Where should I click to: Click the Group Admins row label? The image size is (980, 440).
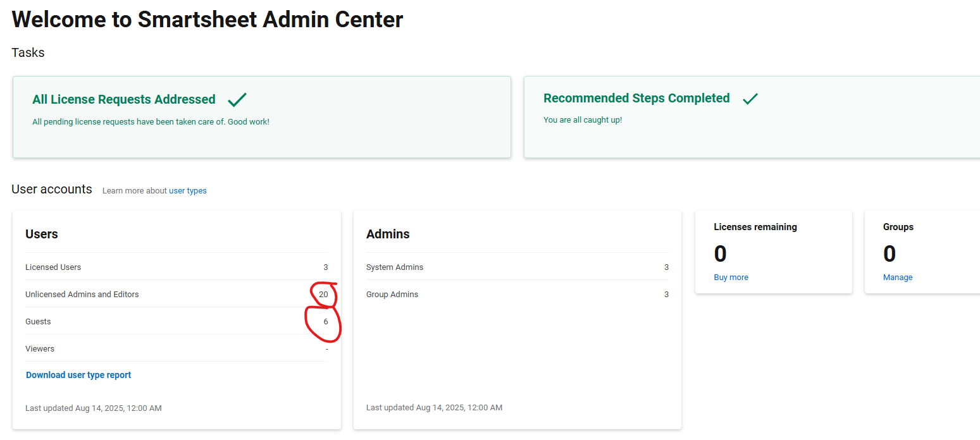(392, 294)
